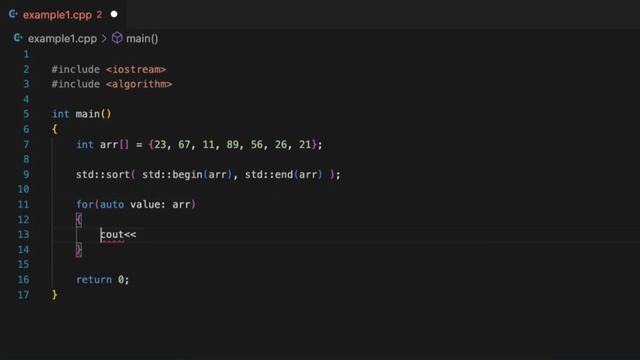Click the <iostream> header text

coord(136,69)
